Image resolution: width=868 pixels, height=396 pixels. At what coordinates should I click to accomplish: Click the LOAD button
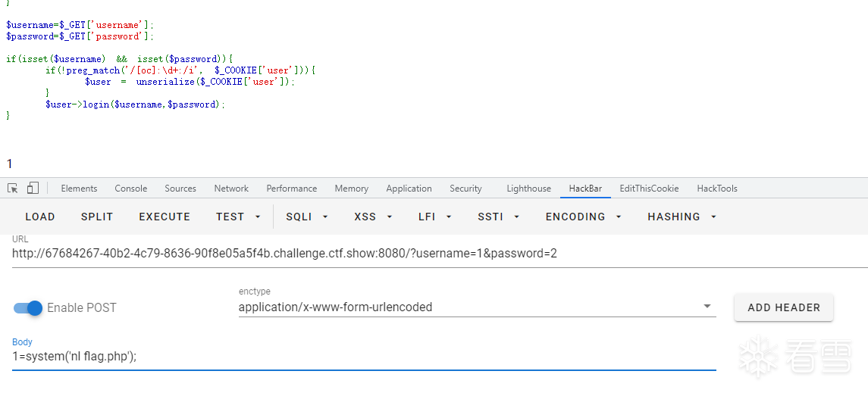pos(40,217)
